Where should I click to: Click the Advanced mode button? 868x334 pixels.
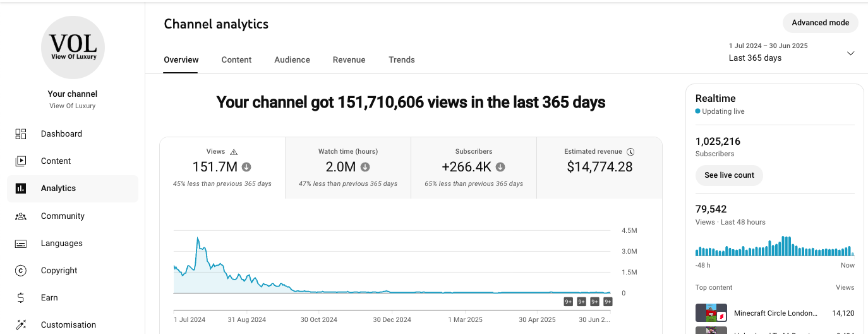coord(820,23)
